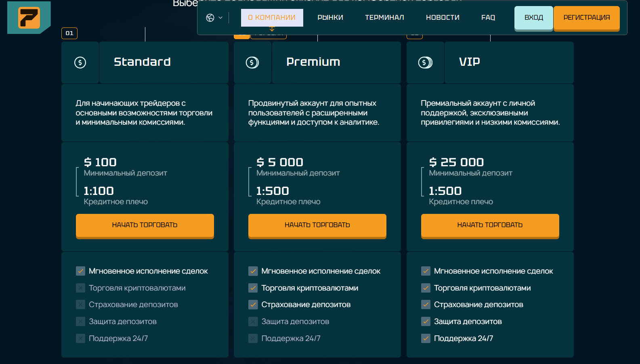This screenshot has width=640, height=364.
Task: Open the РЫНКИ menu item
Action: point(330,18)
